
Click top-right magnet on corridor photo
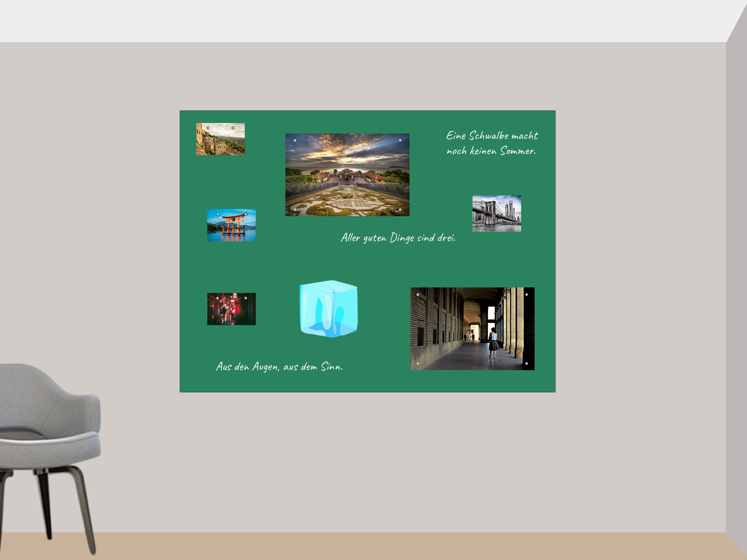pyautogui.click(x=527, y=295)
